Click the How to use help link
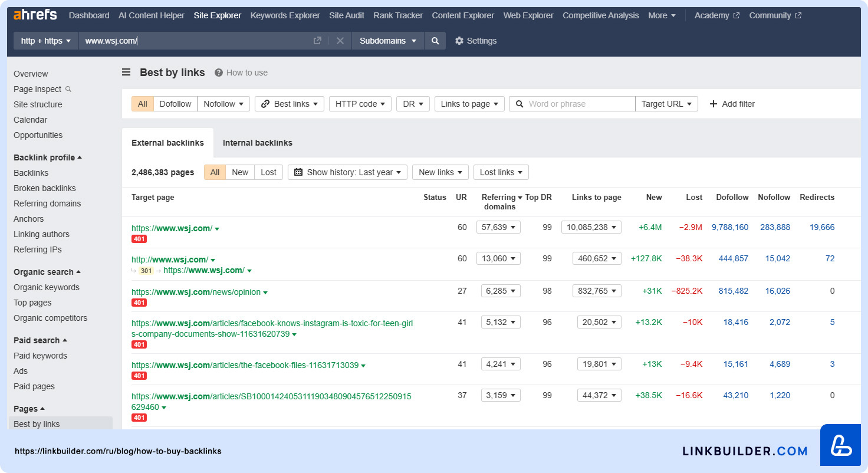The height and width of the screenshot is (473, 868). pos(241,73)
